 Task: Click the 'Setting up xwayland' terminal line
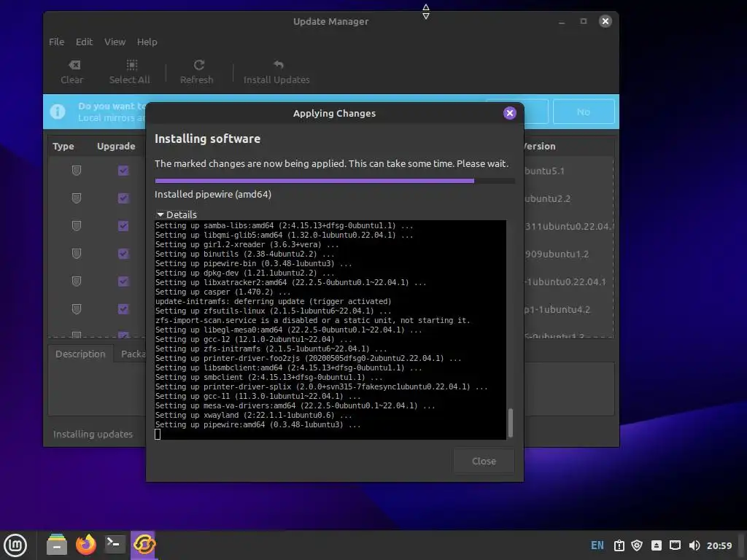click(x=253, y=415)
